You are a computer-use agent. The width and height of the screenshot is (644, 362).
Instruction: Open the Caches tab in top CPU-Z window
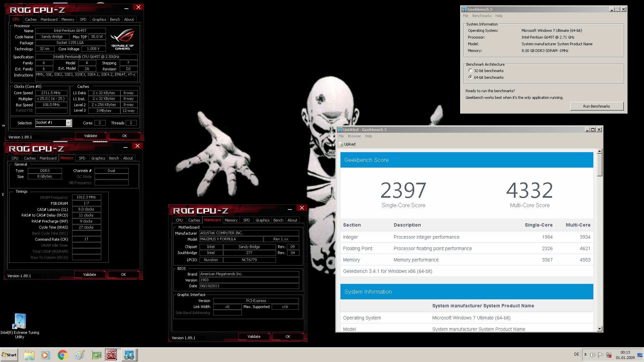point(31,19)
